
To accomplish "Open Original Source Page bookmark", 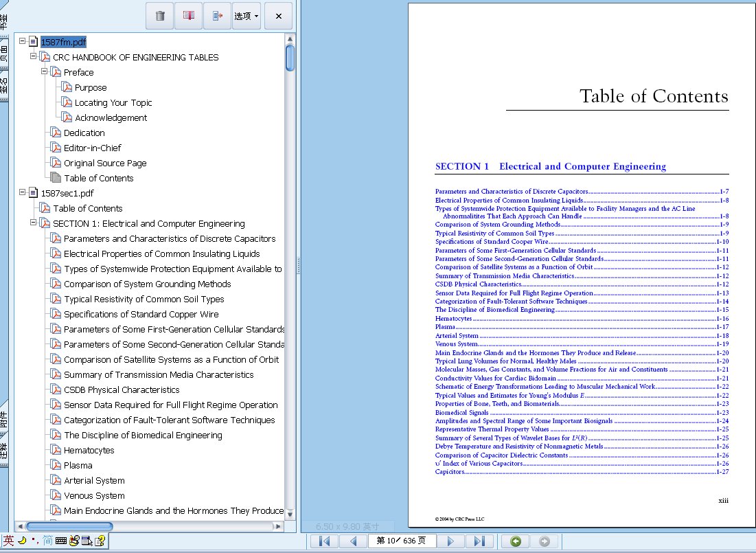I will [x=105, y=163].
